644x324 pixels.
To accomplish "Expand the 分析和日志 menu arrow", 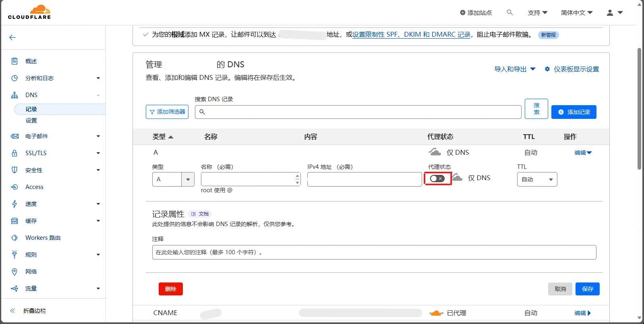I will [x=98, y=78].
